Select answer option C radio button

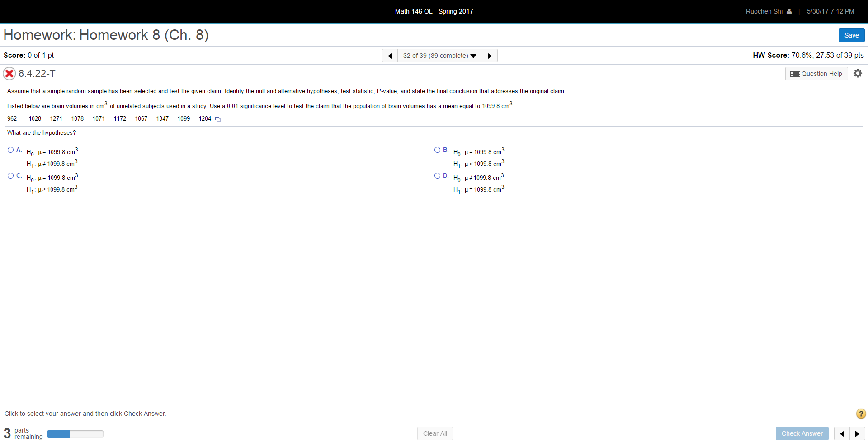(x=10, y=176)
